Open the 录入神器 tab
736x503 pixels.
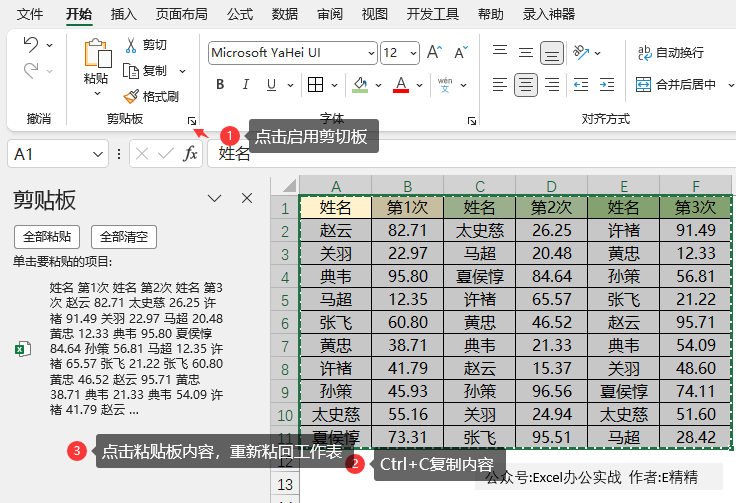[x=549, y=14]
